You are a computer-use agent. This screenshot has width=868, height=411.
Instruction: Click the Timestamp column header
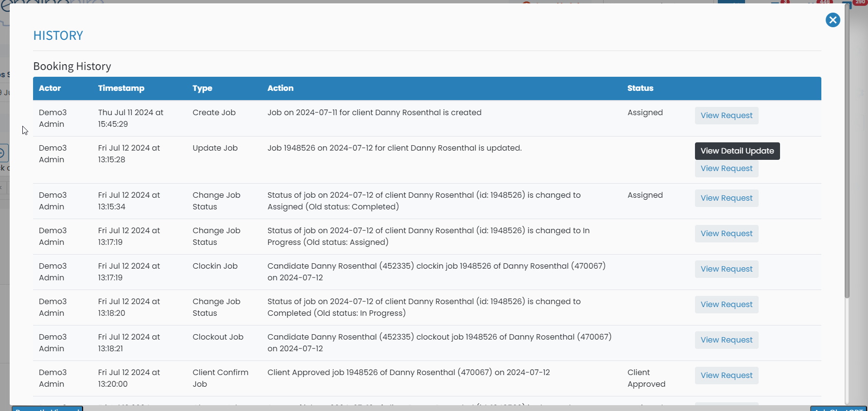tap(121, 88)
